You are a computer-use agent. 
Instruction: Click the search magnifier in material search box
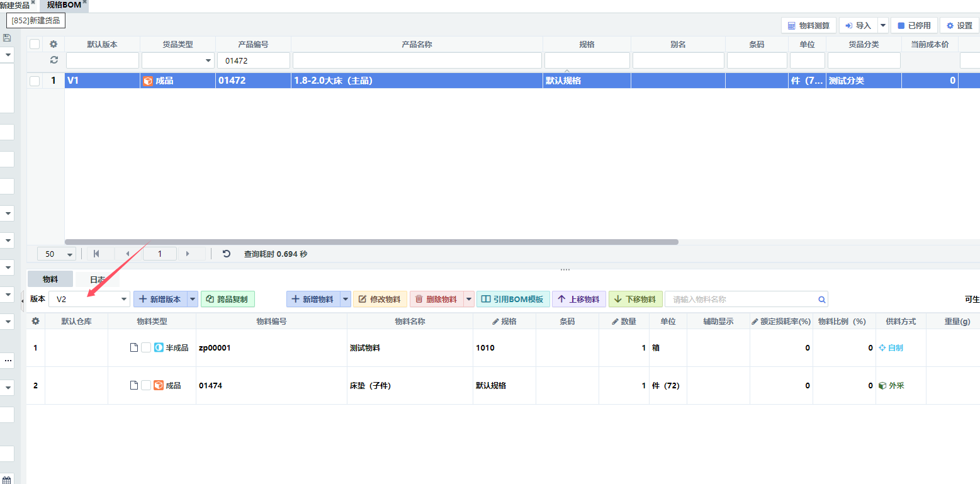(821, 300)
